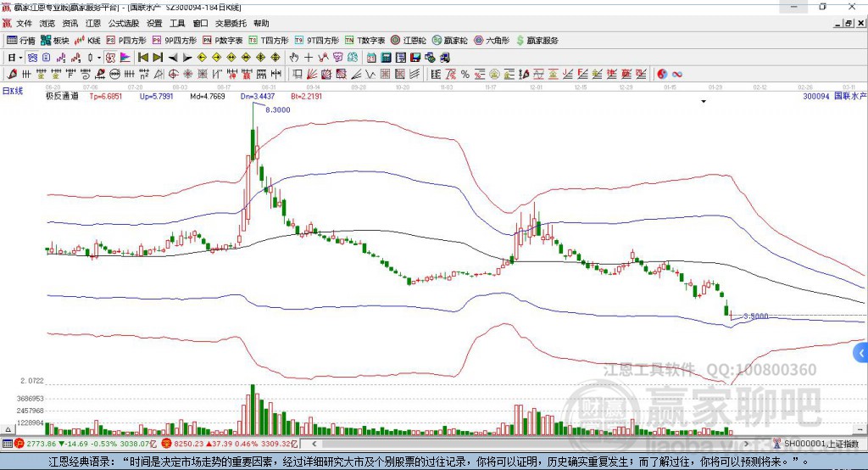Open the 帮助 menu

coord(261,23)
